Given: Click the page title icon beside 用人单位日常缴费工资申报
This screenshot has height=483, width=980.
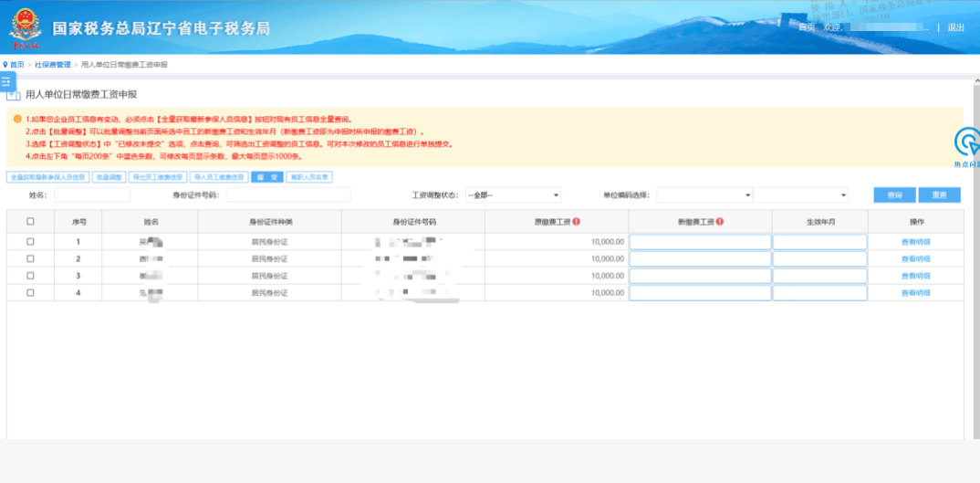Looking at the screenshot, I should click(13, 94).
